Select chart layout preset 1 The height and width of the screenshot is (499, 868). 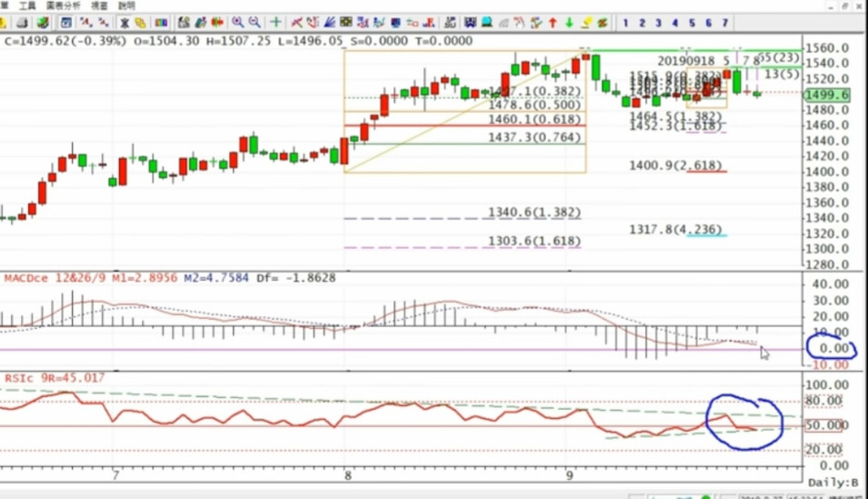coord(625,23)
